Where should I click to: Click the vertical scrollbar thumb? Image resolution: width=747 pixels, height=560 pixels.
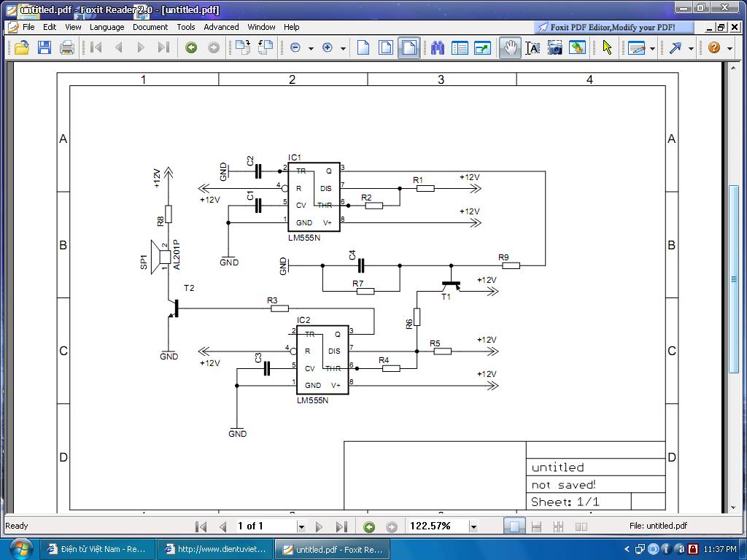tap(733, 281)
